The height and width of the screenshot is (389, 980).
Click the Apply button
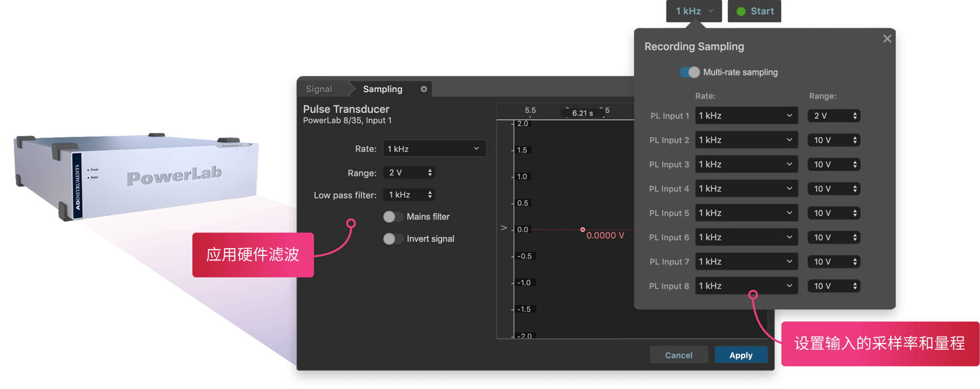(741, 355)
